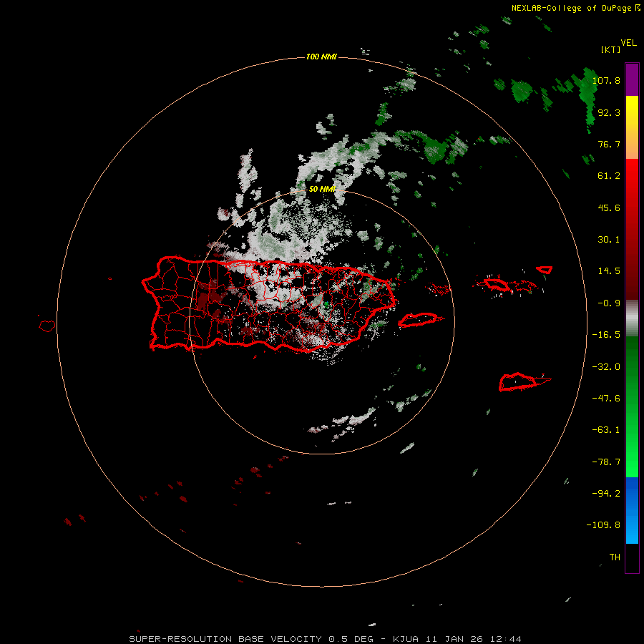Click the 50 NMI range ring label

322,189
